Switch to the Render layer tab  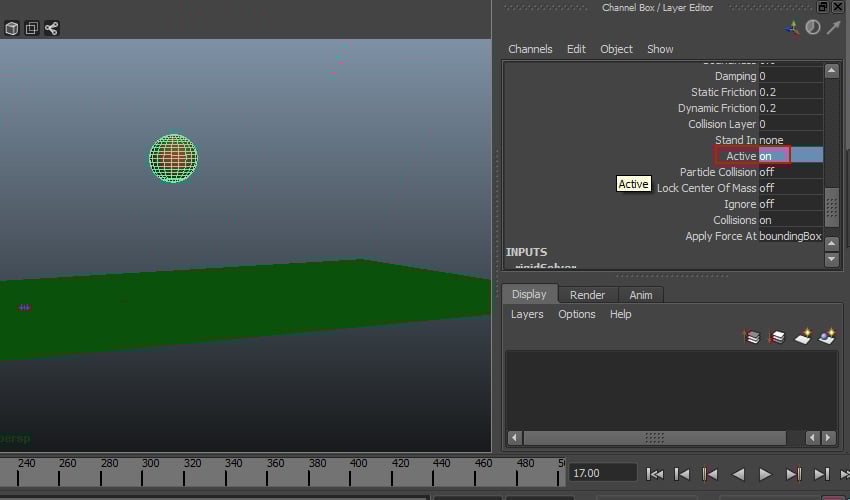click(x=587, y=294)
